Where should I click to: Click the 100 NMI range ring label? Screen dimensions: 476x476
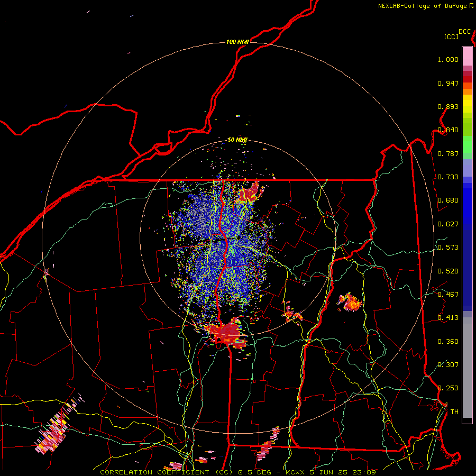pos(237,42)
